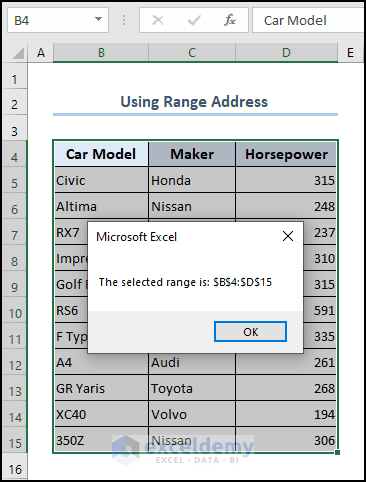Click the Car Model header cell
The height and width of the screenshot is (482, 366).
point(101,154)
